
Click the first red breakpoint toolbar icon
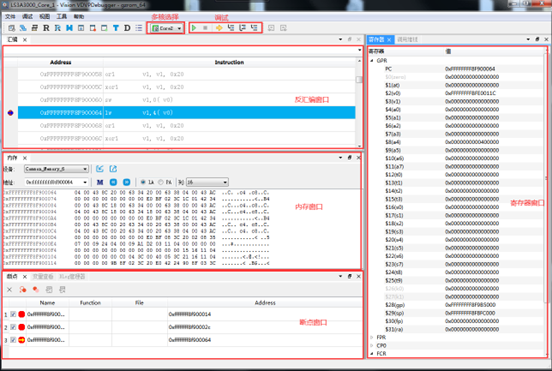pos(23,290)
